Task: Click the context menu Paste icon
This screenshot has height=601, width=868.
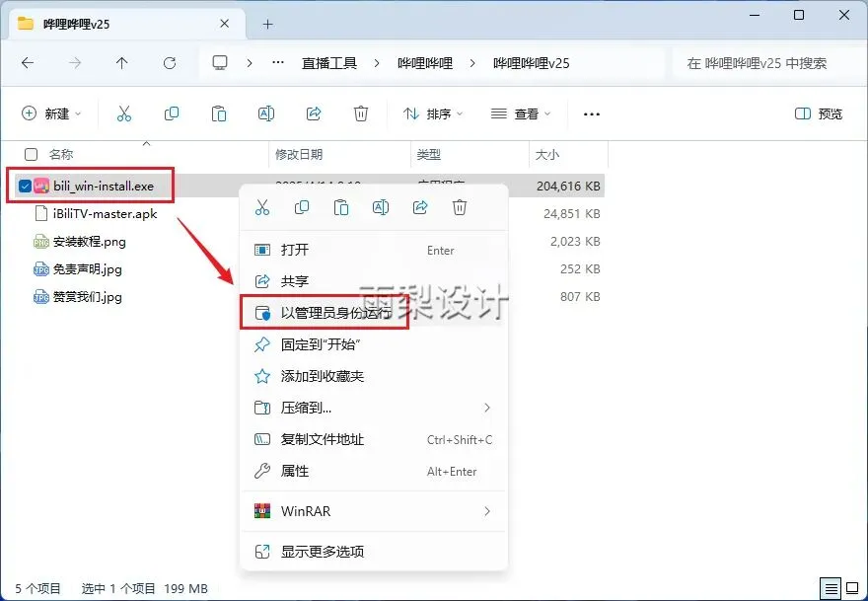Action: click(x=341, y=207)
